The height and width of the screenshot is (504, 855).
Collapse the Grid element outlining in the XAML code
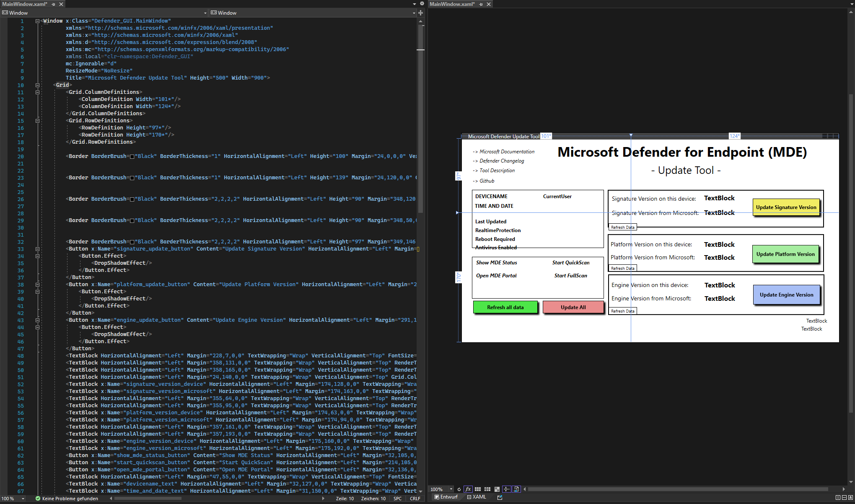click(38, 85)
